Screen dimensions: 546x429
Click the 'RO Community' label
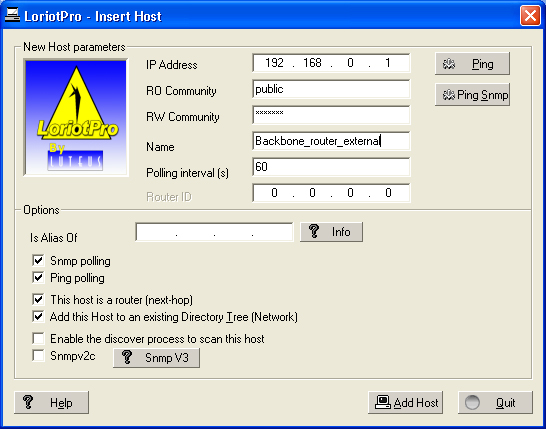point(181,91)
